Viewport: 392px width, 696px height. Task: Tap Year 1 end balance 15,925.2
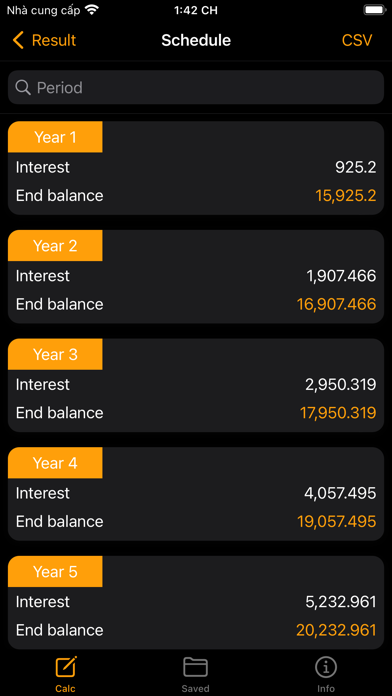(x=346, y=196)
